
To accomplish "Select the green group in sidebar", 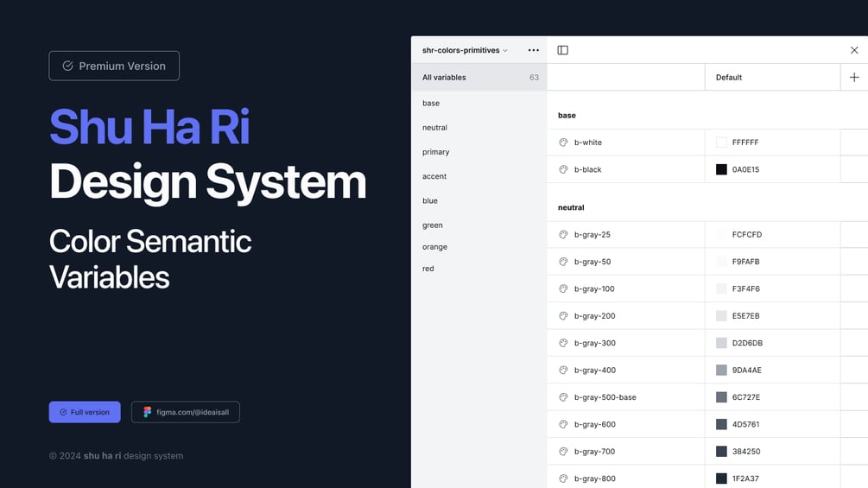I will (x=433, y=225).
